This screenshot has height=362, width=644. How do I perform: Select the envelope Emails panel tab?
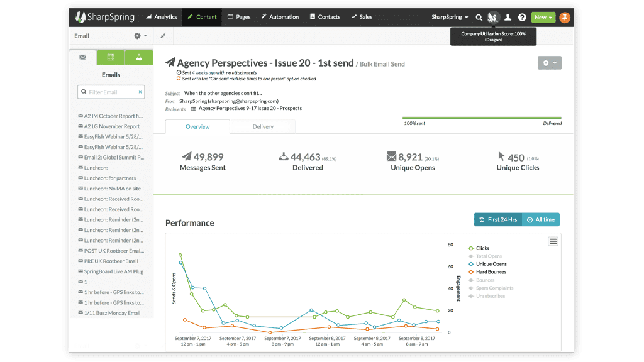[x=83, y=57]
